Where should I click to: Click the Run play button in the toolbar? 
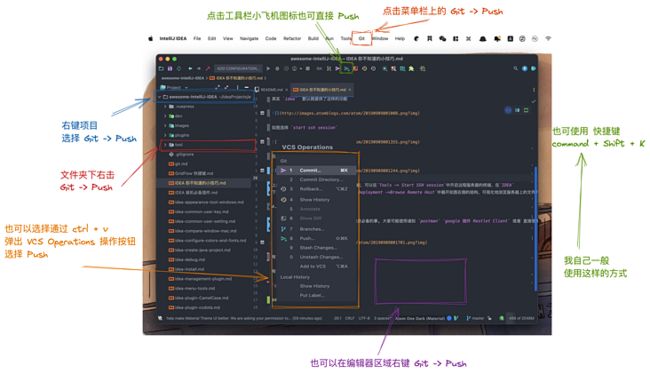coord(268,68)
